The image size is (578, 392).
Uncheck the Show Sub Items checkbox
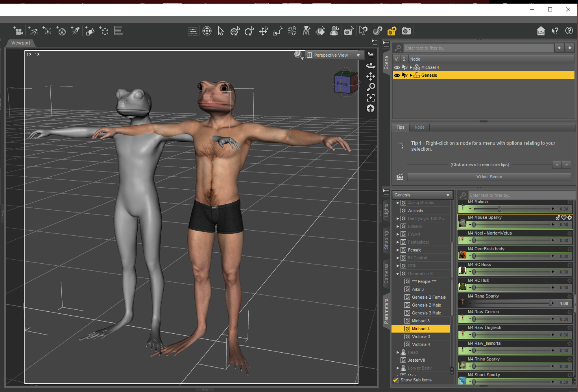coord(396,380)
